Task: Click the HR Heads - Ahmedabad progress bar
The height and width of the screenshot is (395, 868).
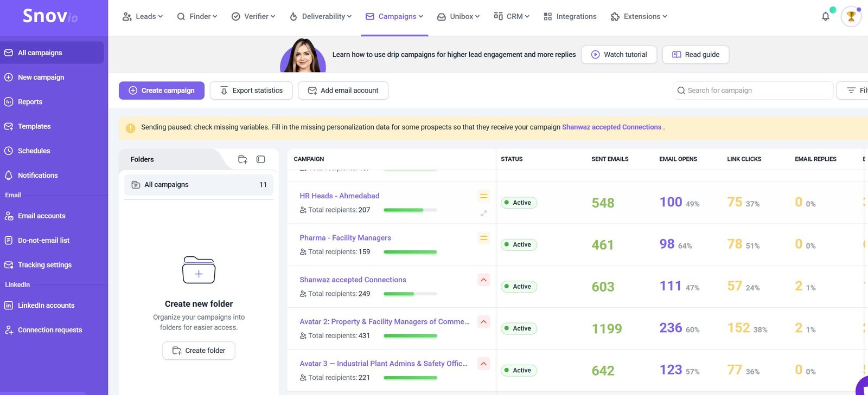Action: pyautogui.click(x=410, y=210)
